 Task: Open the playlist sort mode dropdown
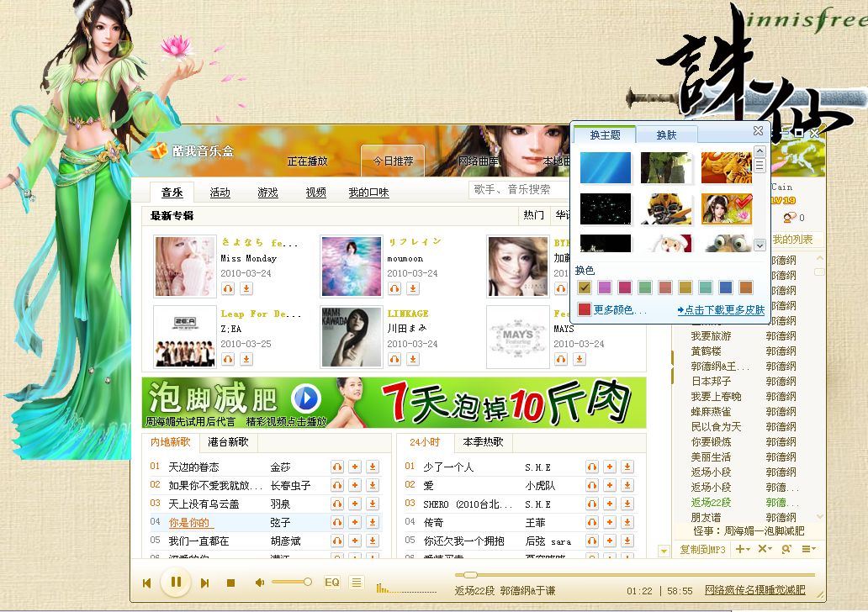tap(809, 549)
